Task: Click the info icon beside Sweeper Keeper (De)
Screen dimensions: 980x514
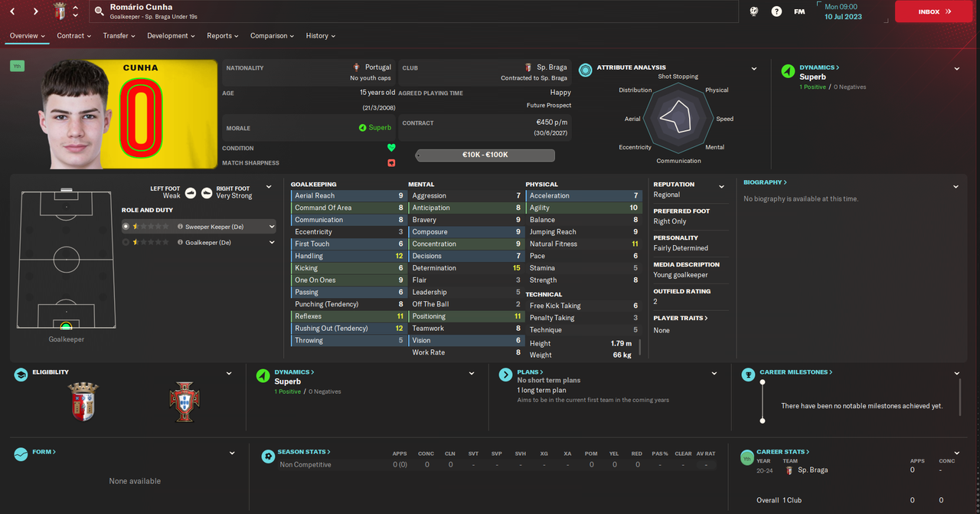Action: coord(180,227)
